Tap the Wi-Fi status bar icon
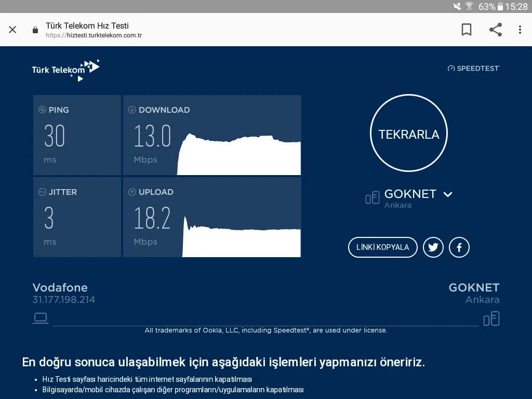 [469, 6]
